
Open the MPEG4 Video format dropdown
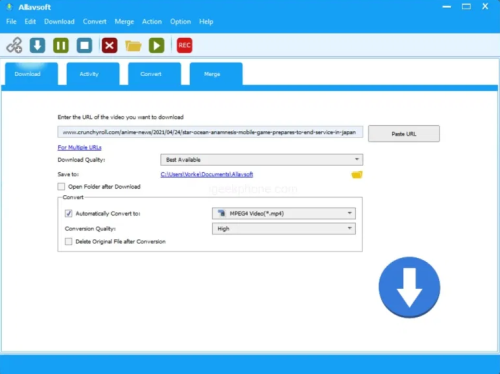coord(284,213)
